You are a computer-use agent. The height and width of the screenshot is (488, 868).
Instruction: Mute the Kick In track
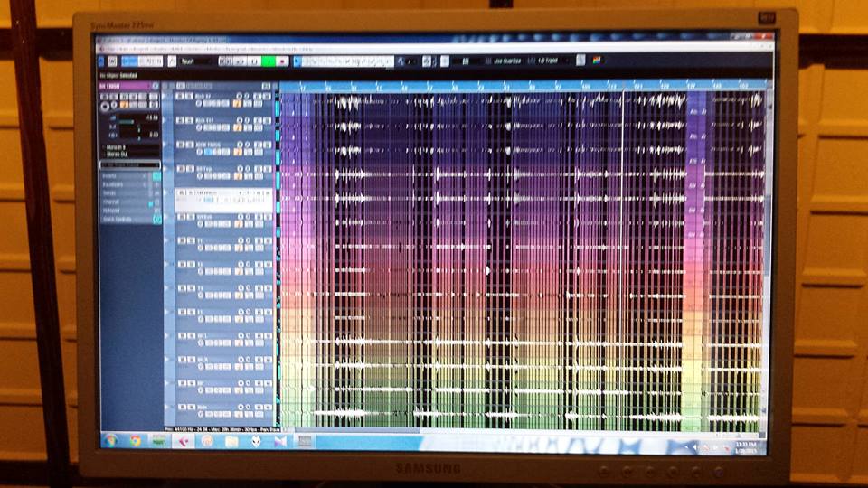[x=181, y=97]
